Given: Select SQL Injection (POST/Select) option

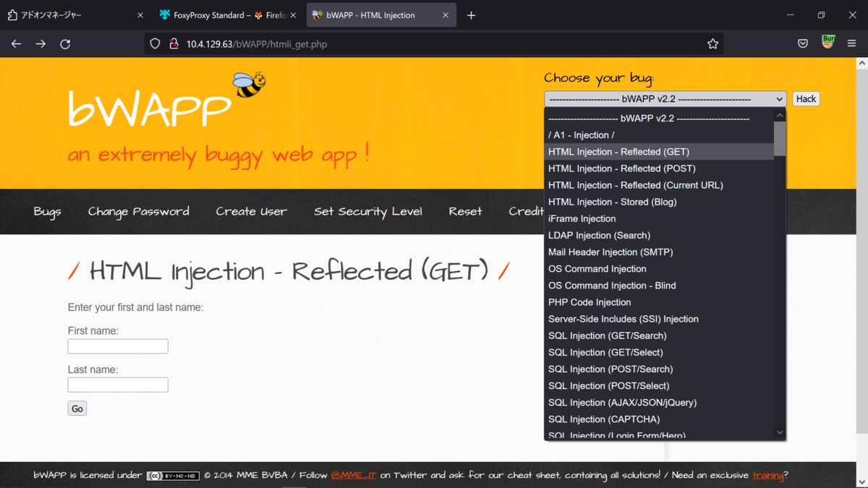Looking at the screenshot, I should pos(659,385).
